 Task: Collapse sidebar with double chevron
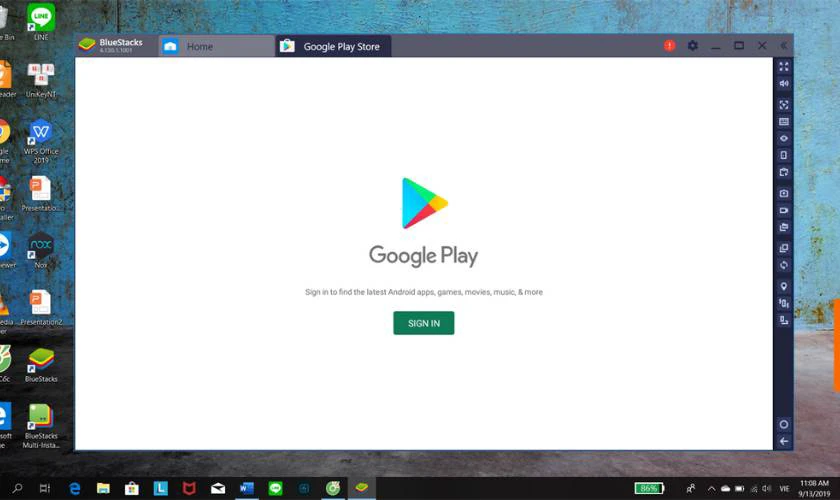[784, 46]
